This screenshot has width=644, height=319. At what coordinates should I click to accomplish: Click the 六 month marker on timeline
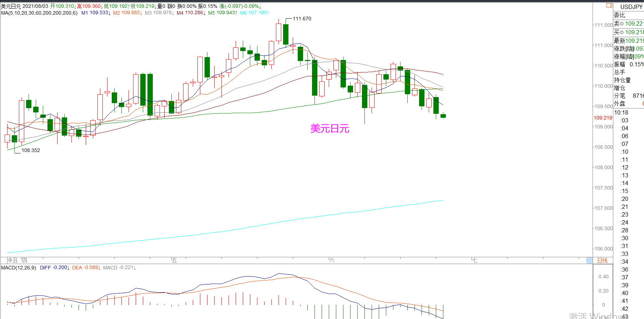[332, 260]
